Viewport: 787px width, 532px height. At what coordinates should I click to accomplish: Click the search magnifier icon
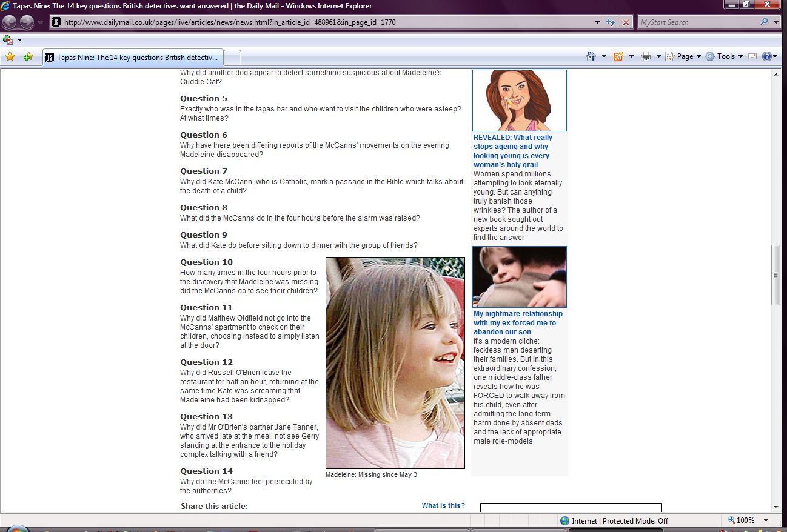[764, 22]
